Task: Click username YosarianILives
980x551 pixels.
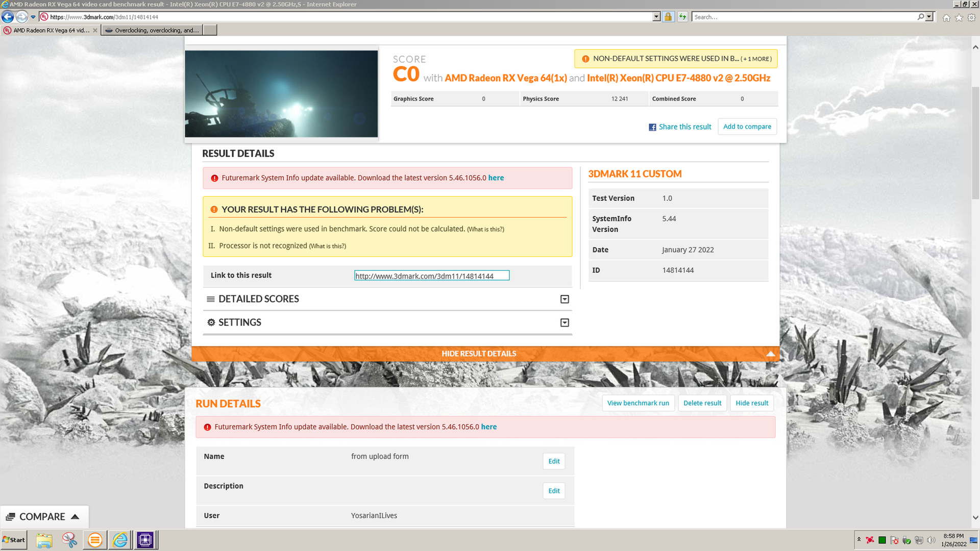Action: (x=374, y=516)
